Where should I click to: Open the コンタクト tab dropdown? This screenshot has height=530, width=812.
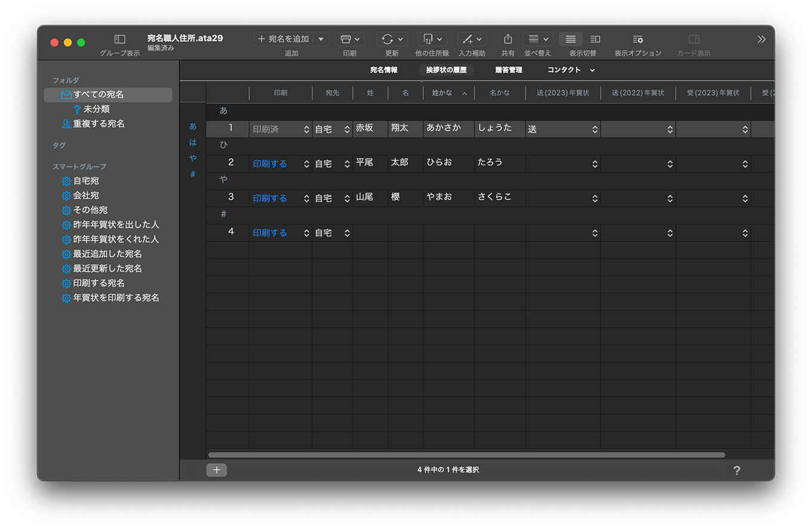(x=571, y=70)
